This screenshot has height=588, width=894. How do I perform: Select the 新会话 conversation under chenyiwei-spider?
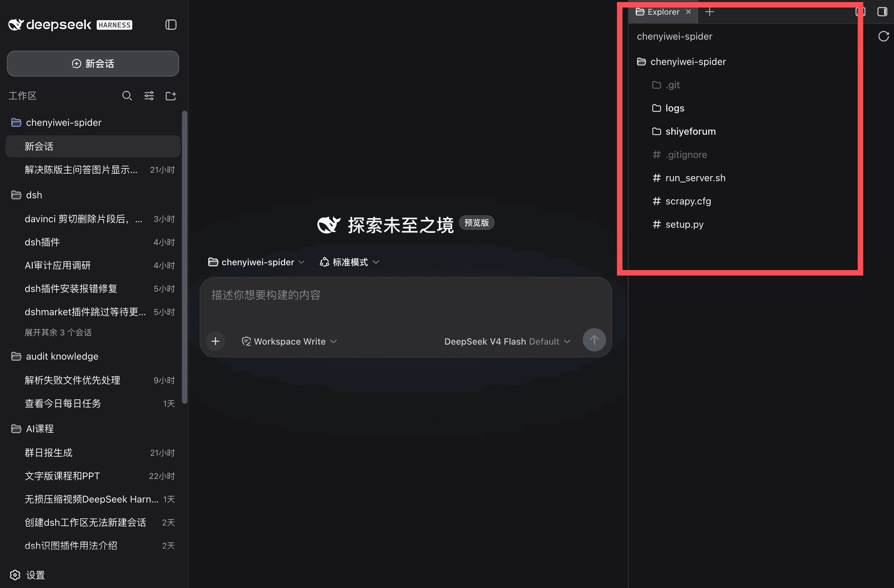pyautogui.click(x=93, y=146)
